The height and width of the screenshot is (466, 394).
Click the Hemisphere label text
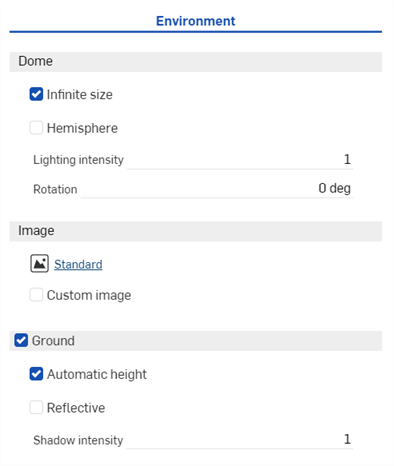82,128
